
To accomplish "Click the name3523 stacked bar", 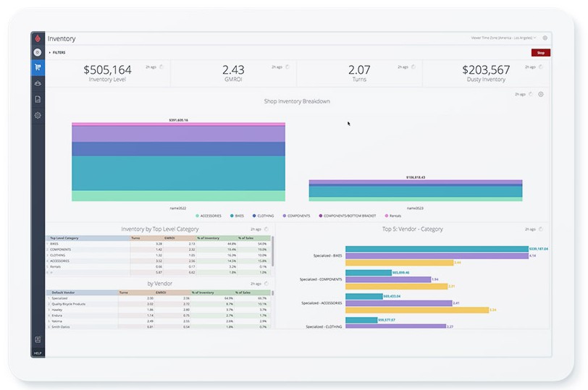I will (x=416, y=190).
